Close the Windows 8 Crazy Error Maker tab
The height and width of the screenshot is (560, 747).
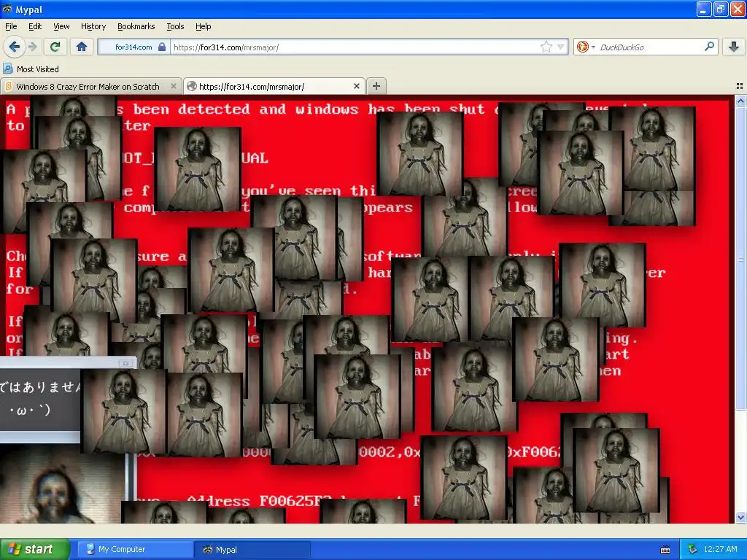174,86
